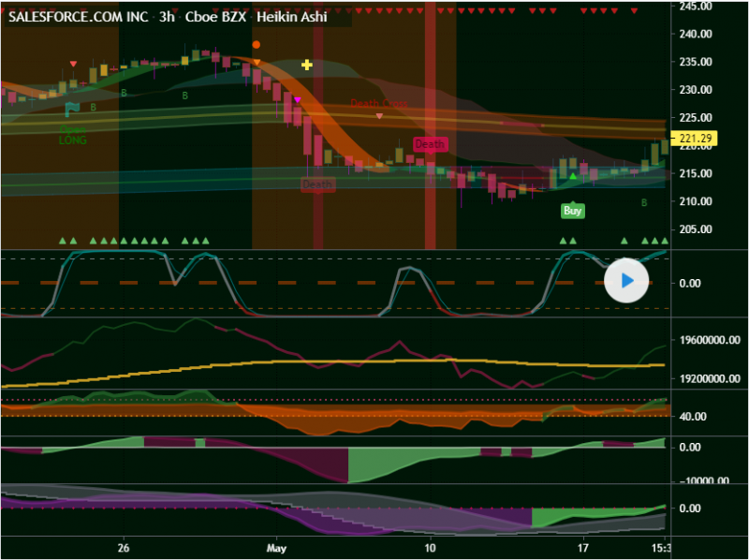
Task: Click the magenta down-arrow marker on candle
Action: coord(298,99)
